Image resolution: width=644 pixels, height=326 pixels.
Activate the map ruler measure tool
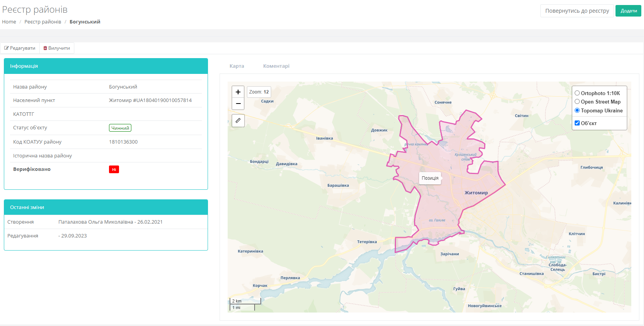tap(238, 120)
